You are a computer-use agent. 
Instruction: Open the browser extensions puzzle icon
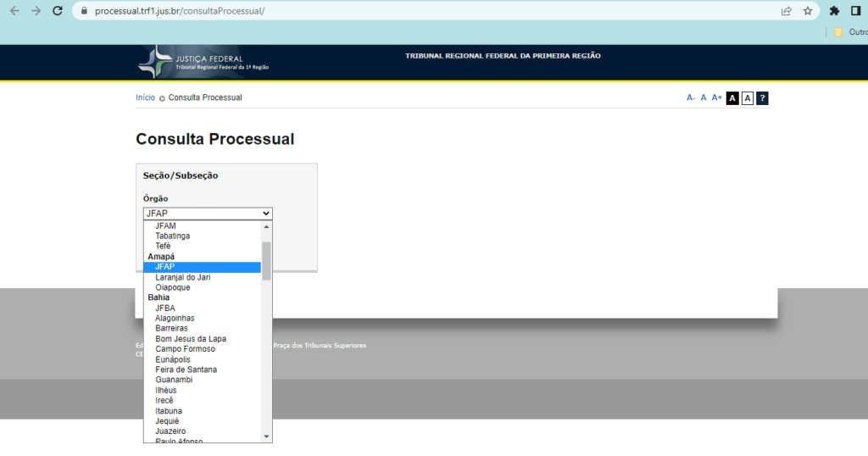pos(834,11)
